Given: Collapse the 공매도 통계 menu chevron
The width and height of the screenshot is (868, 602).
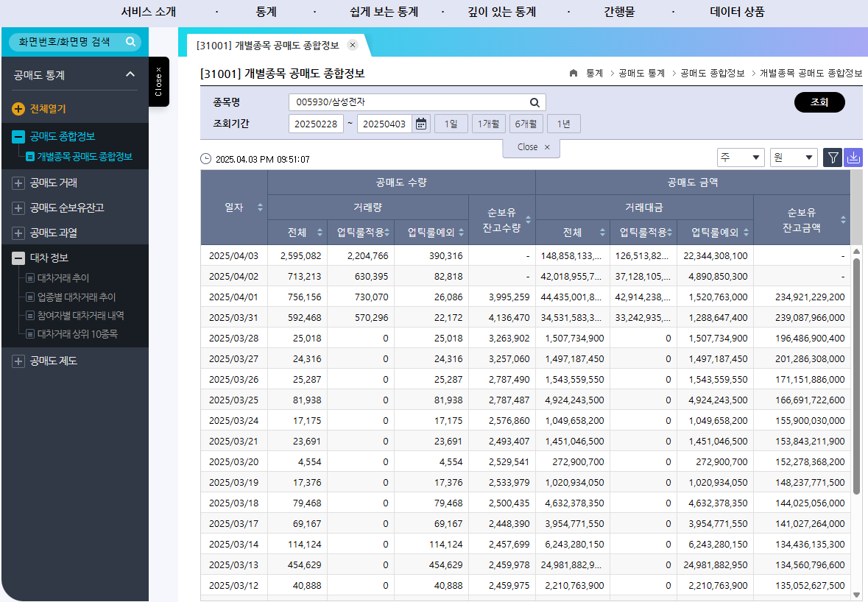Looking at the screenshot, I should pyautogui.click(x=130, y=74).
